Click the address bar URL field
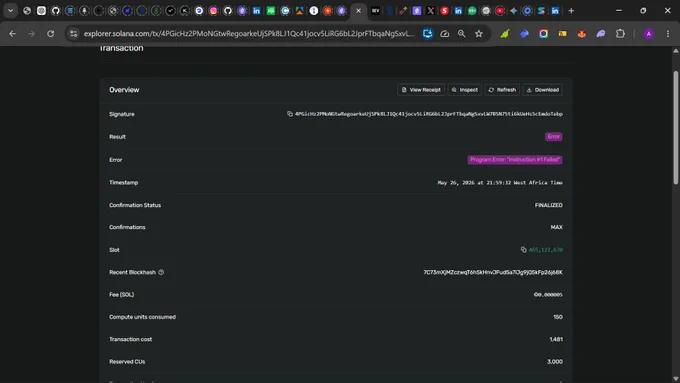Viewport: 680px width, 383px height. click(248, 33)
